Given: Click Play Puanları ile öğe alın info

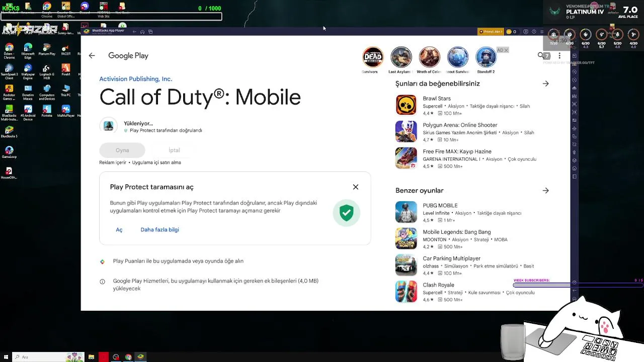Looking at the screenshot, I should tap(178, 261).
